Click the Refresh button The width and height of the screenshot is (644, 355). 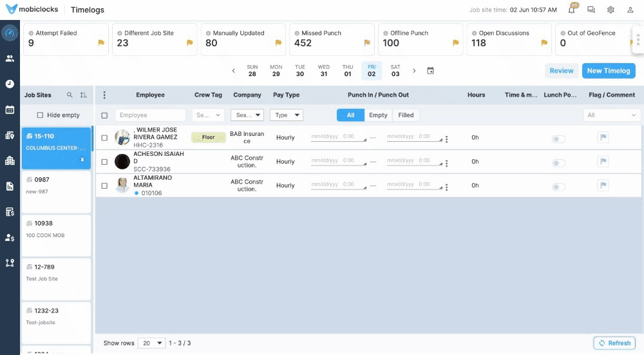(614, 343)
